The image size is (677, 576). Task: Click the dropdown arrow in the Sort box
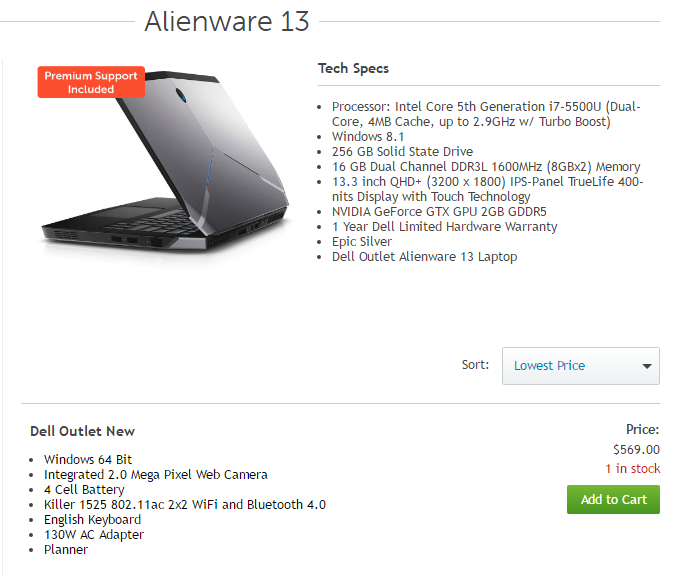pos(646,366)
